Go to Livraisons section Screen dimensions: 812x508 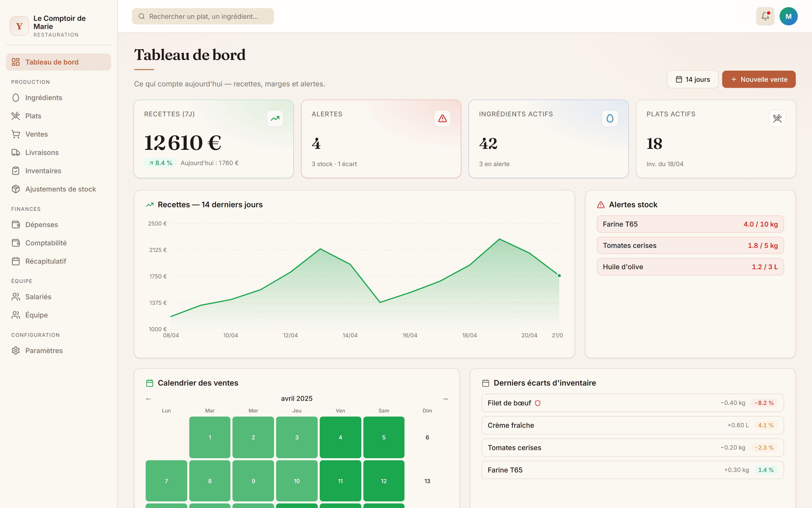click(x=59, y=153)
